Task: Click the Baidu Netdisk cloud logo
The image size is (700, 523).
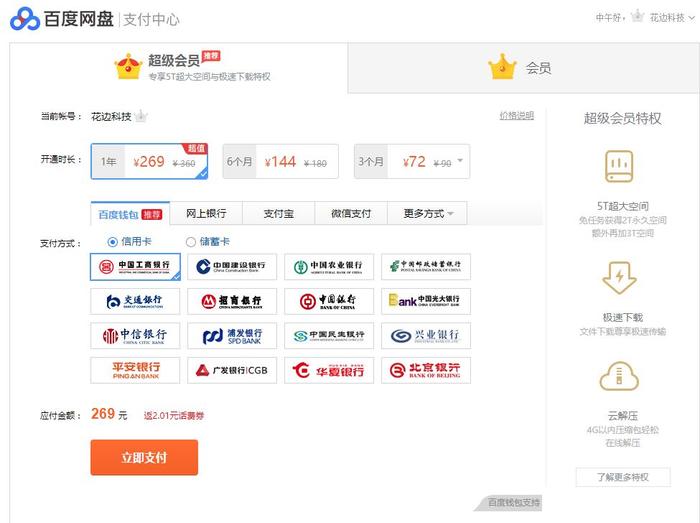Action: [x=25, y=19]
